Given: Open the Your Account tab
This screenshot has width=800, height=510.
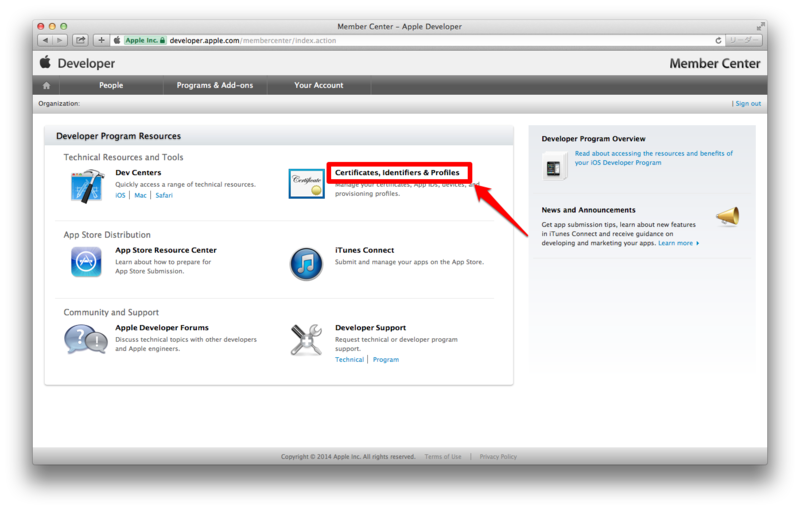Looking at the screenshot, I should tap(318, 85).
